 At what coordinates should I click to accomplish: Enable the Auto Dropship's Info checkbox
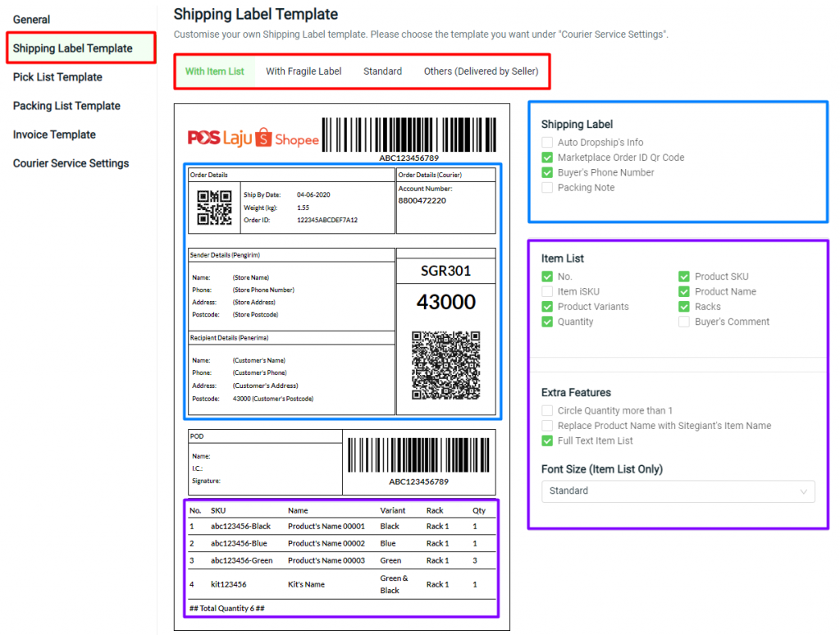coord(546,142)
